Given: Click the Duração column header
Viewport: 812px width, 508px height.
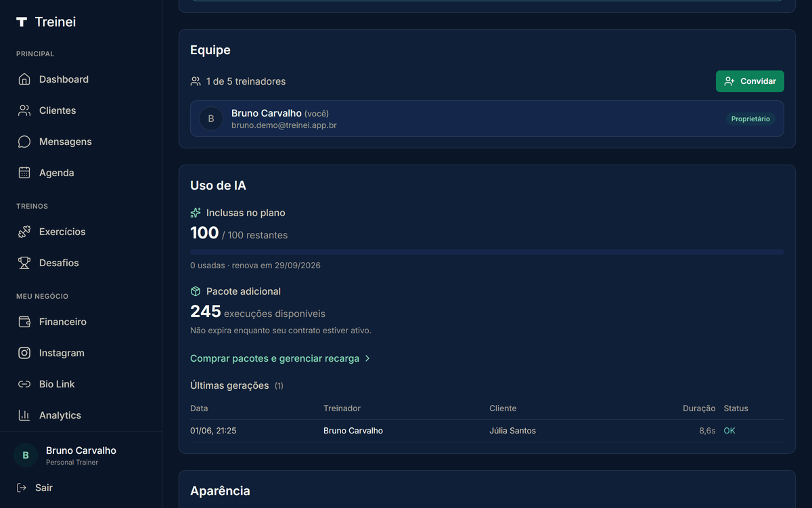Looking at the screenshot, I should tap(699, 408).
